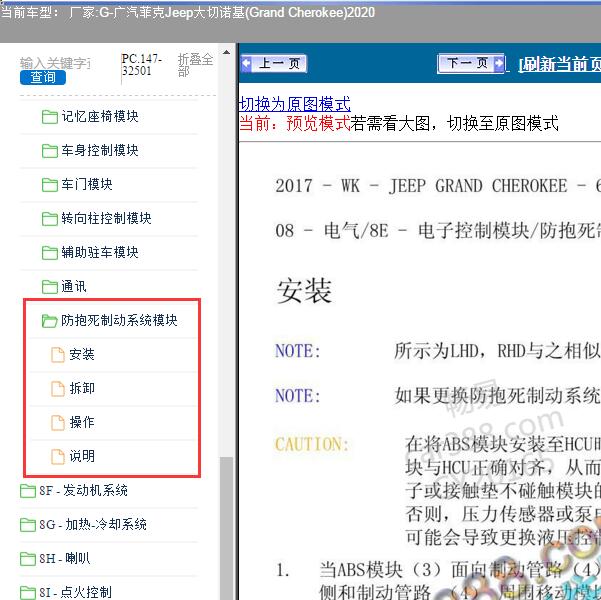Click 折叠全部 to collapse all tree nodes
601x600 pixels.
(195, 65)
